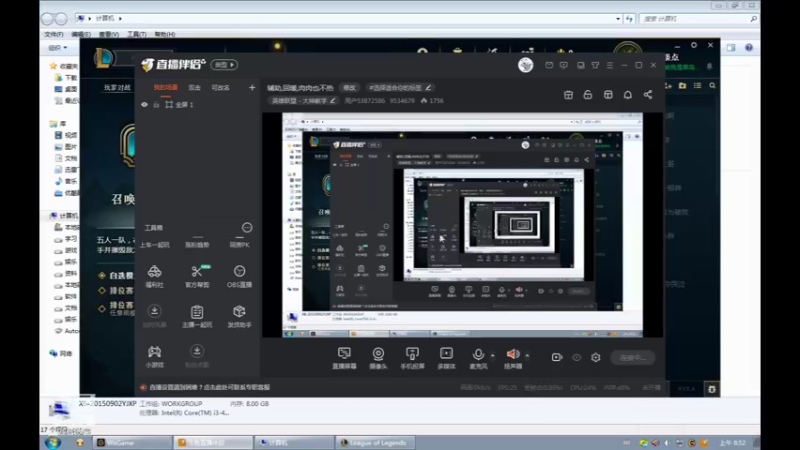This screenshot has height=450, width=800.
Task: Select the first active red scene tab
Action: (x=166, y=88)
